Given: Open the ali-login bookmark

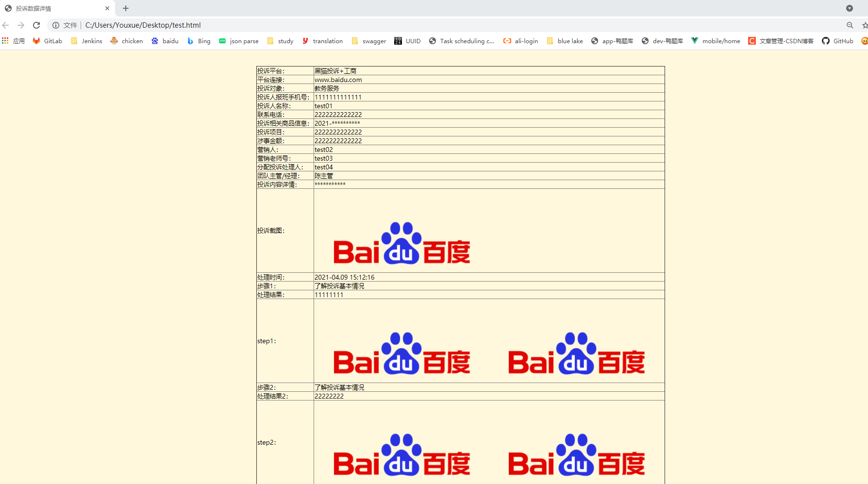Looking at the screenshot, I should point(521,41).
